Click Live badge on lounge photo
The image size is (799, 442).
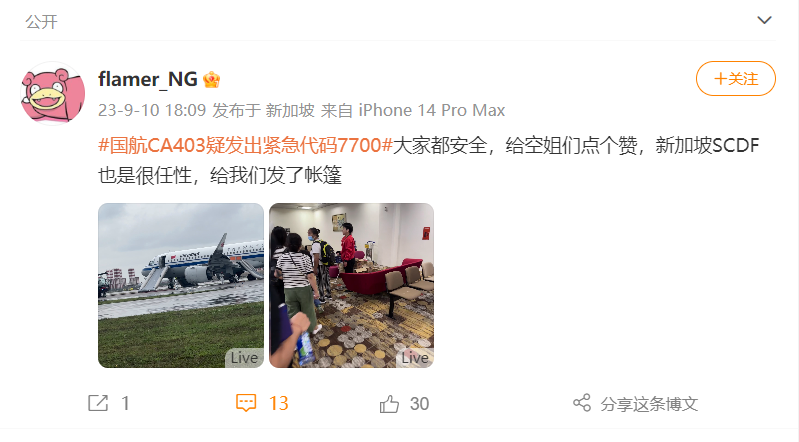(x=415, y=358)
